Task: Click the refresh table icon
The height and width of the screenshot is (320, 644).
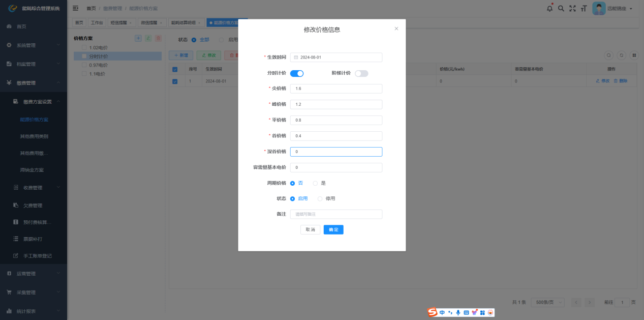Action: pos(621,55)
